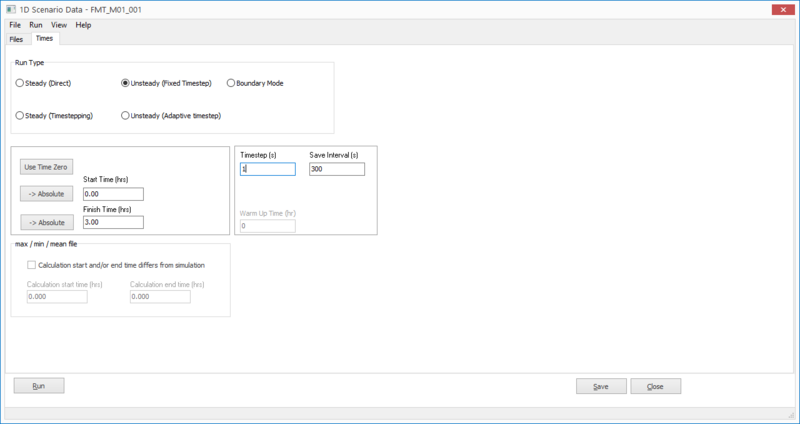Open the Help menu
Viewport: 800px width, 424px height.
tap(83, 24)
